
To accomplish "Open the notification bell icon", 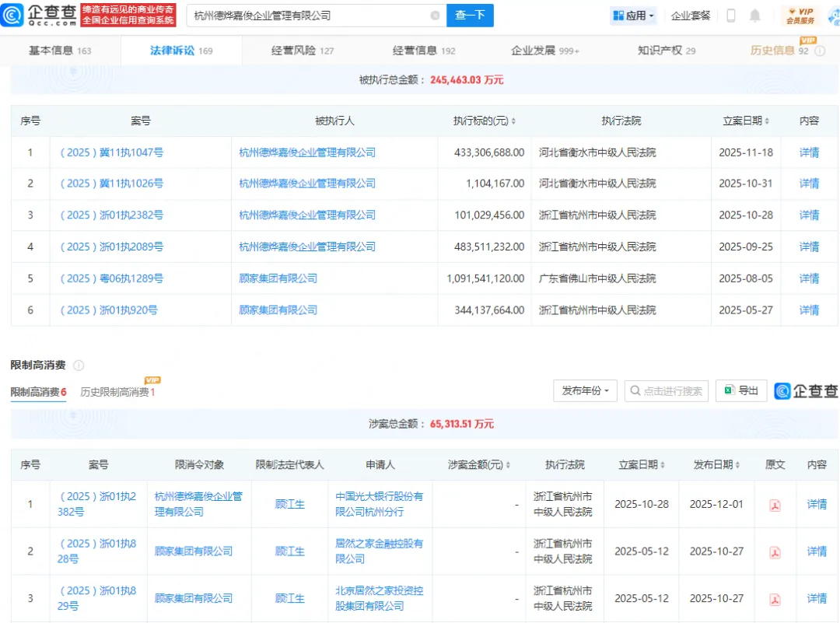I will [x=754, y=16].
